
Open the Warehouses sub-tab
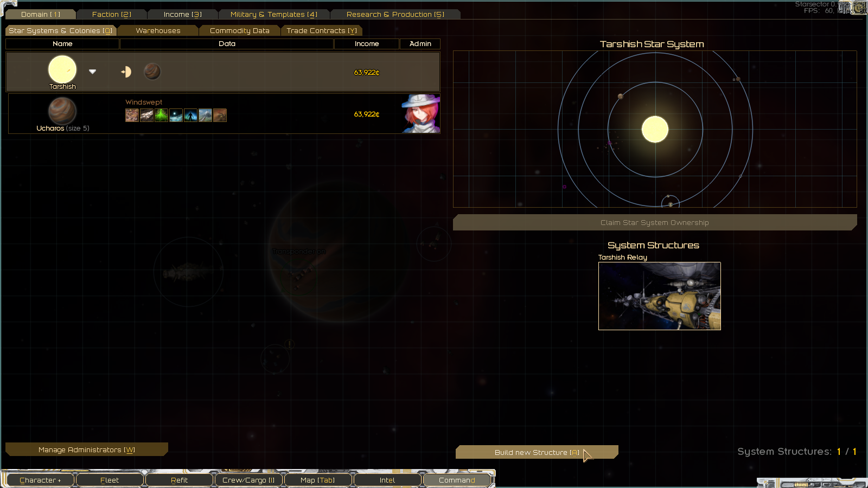tap(158, 31)
